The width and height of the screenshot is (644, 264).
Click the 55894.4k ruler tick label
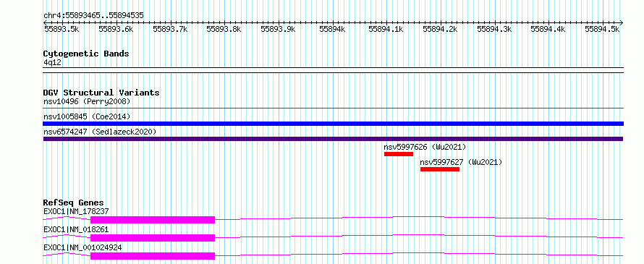[548, 29]
